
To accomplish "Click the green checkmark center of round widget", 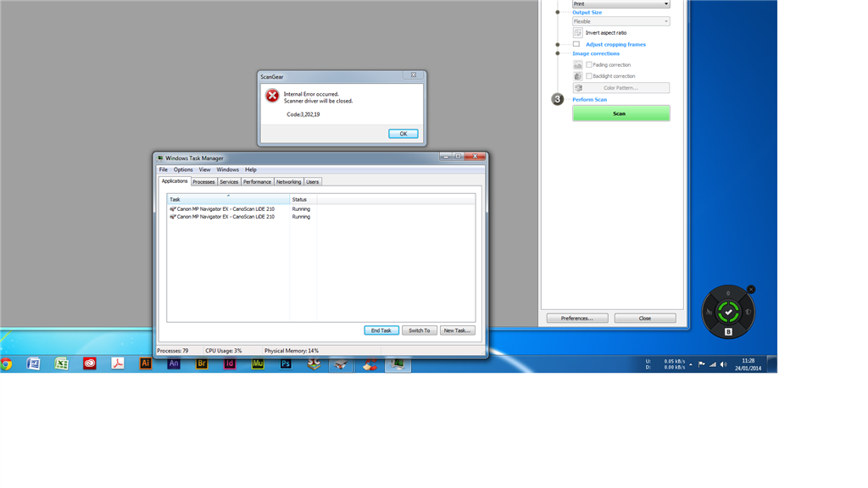I will click(x=728, y=312).
